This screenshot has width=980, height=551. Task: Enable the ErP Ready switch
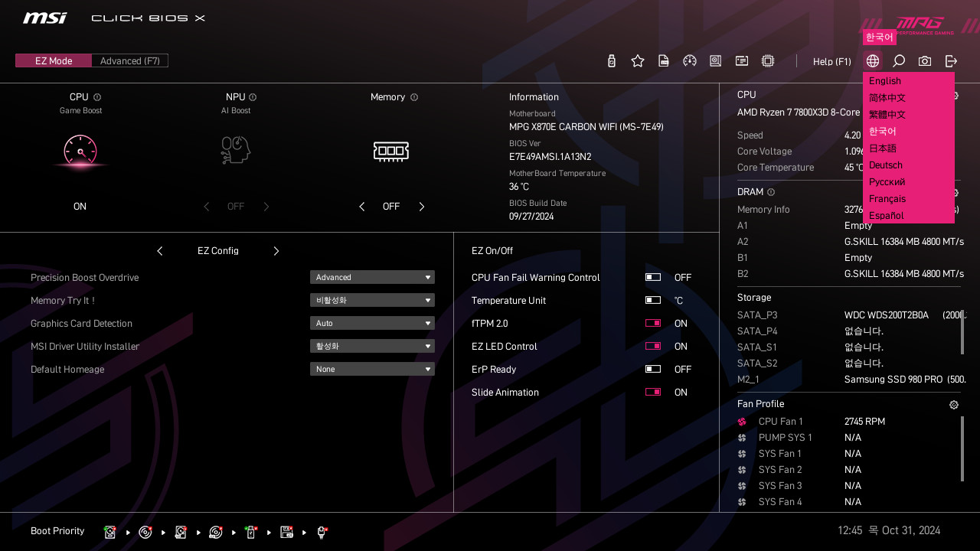click(x=653, y=369)
